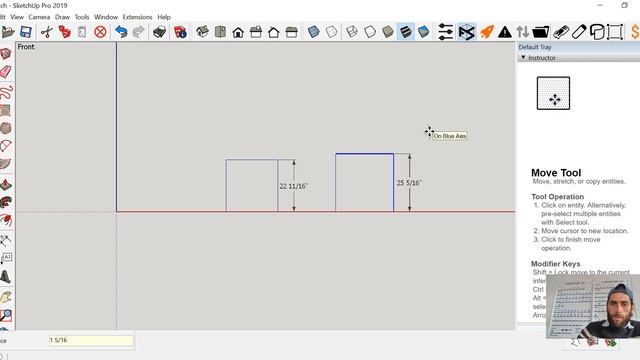
Task: Click the sliders settings icon
Action: pos(445,32)
